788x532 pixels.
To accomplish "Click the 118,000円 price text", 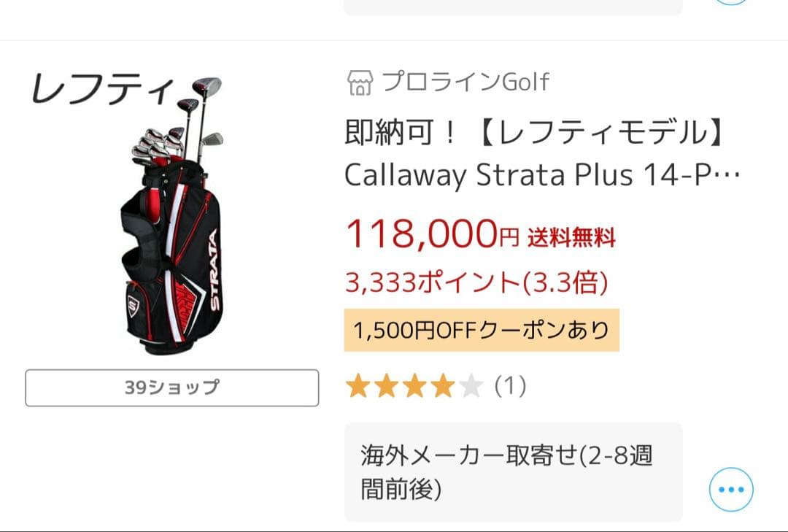I will pos(423,234).
